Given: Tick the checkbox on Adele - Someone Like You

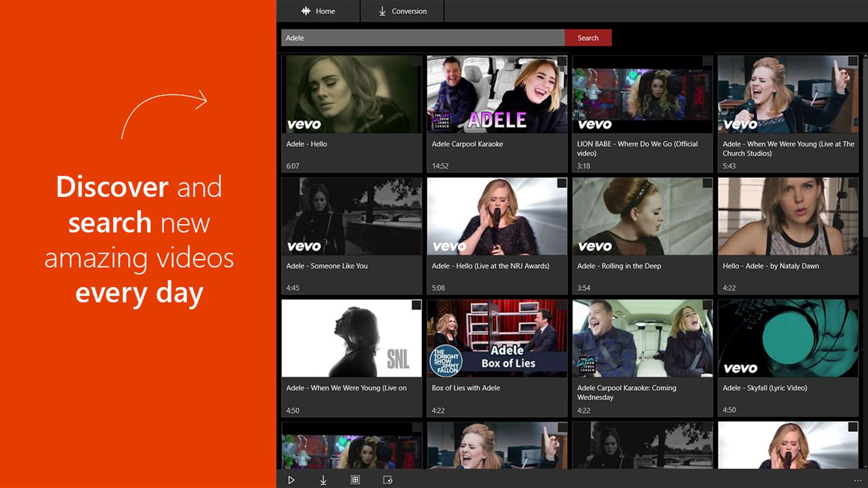Looking at the screenshot, I should pyautogui.click(x=417, y=183).
